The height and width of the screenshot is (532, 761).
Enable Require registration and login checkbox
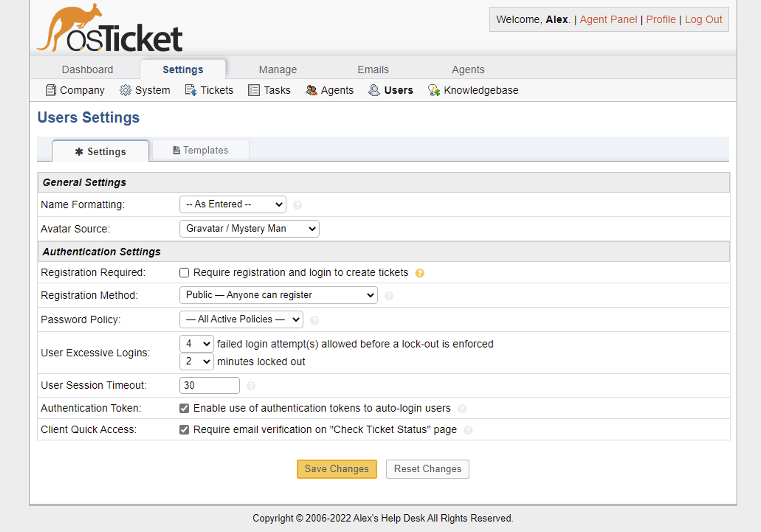click(x=184, y=273)
